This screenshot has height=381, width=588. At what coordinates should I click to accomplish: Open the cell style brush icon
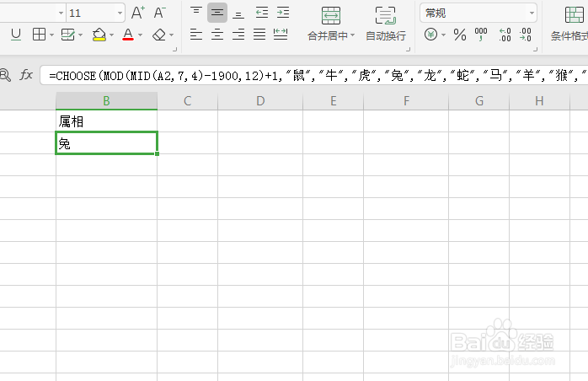[x=68, y=35]
